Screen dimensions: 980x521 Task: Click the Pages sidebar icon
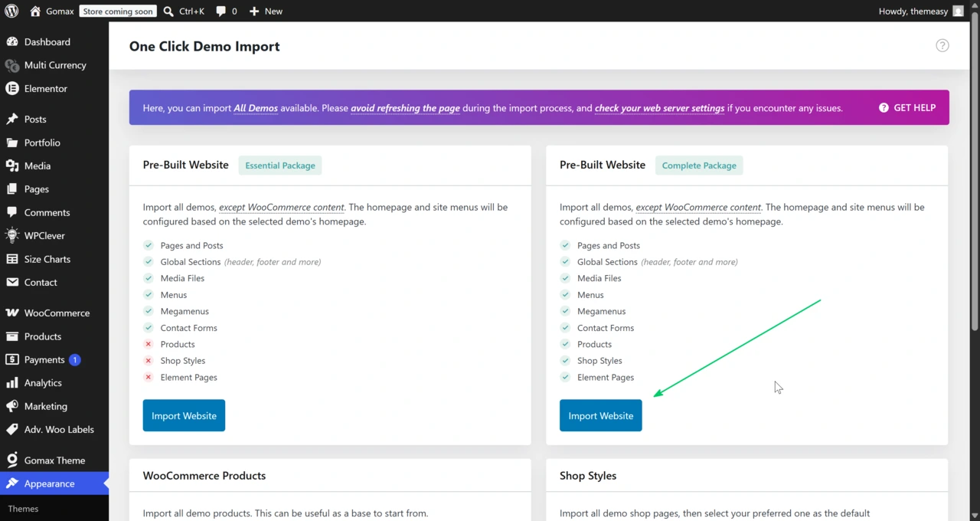point(12,189)
